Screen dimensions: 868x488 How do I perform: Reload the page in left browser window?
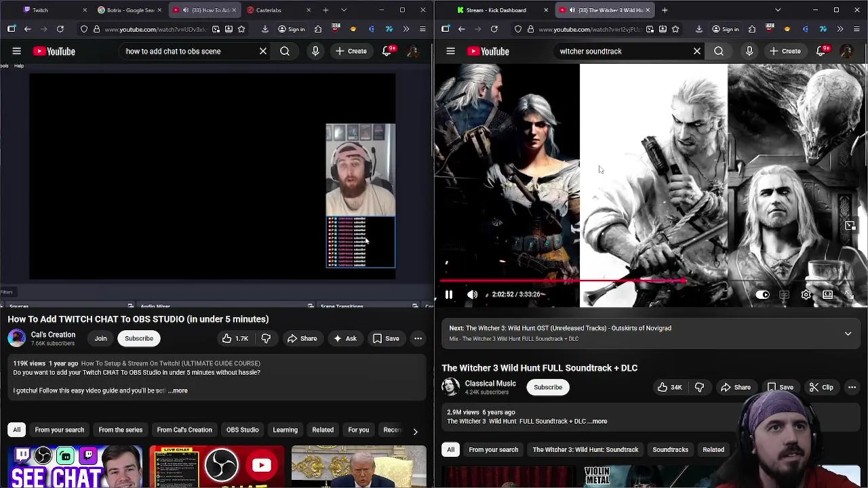coord(60,29)
